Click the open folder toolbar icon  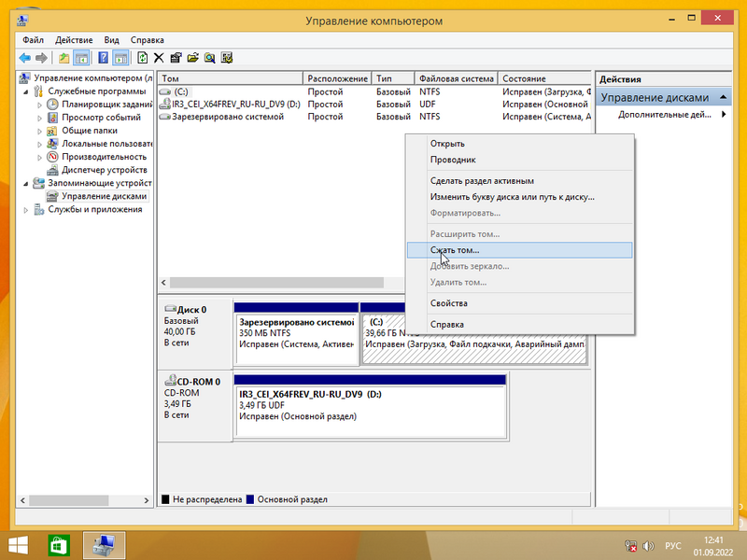pos(193,58)
